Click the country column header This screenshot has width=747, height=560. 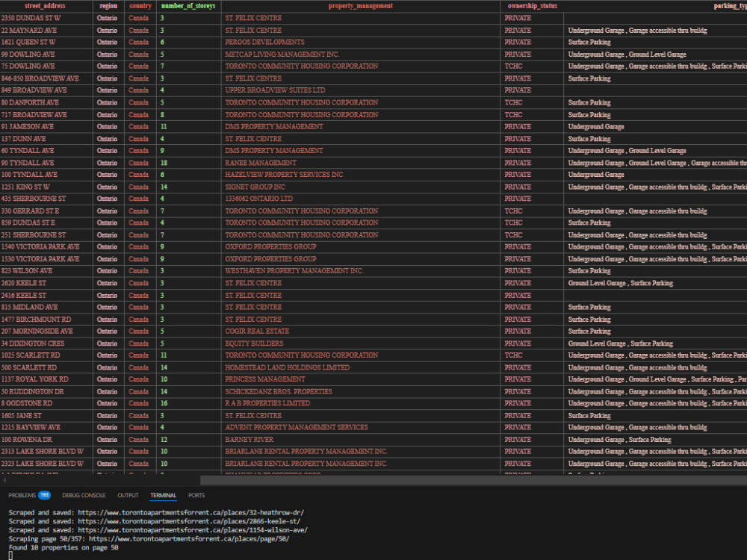[x=140, y=6]
